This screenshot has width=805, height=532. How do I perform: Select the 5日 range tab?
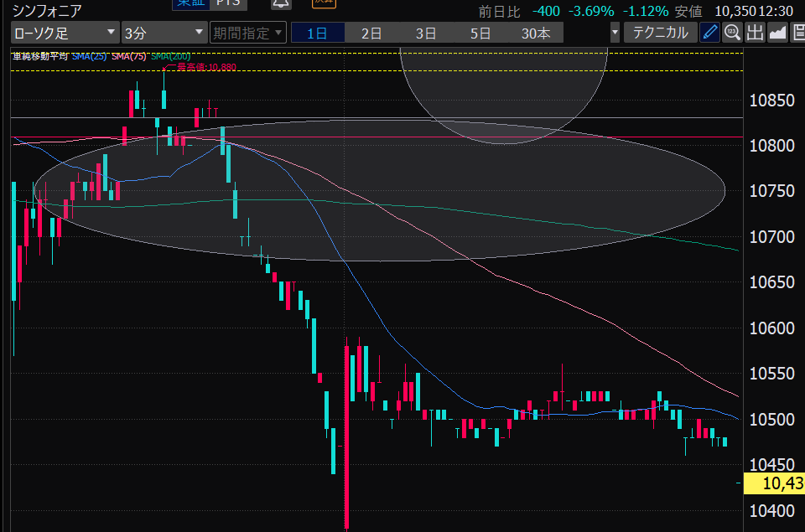point(480,34)
